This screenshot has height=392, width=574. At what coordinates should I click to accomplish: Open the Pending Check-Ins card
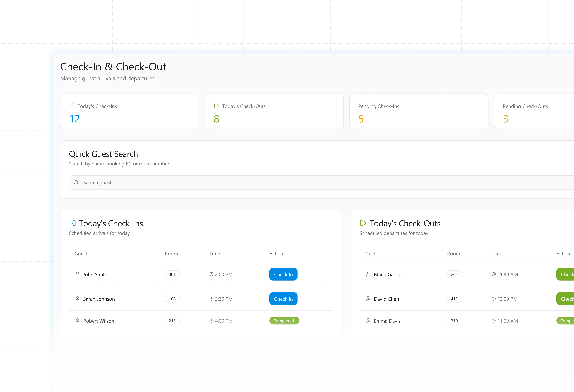(419, 111)
